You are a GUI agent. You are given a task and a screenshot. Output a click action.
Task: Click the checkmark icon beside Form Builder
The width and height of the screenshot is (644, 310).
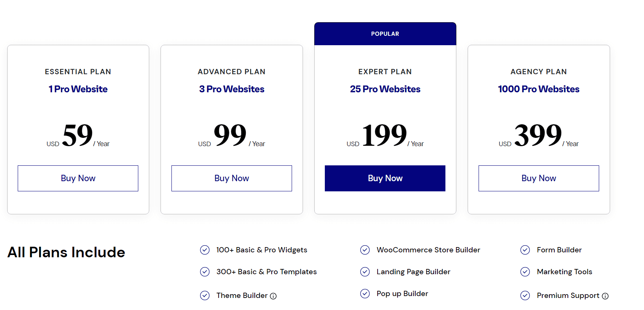click(x=525, y=250)
